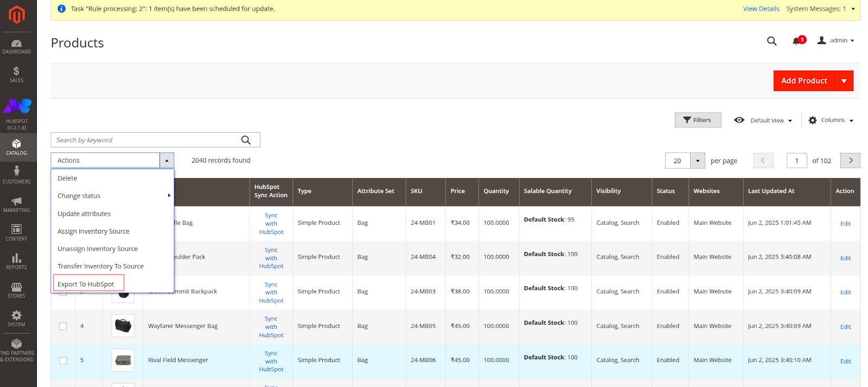Click the Magento logo in the sidebar
This screenshot has width=868, height=387.
tap(17, 15)
